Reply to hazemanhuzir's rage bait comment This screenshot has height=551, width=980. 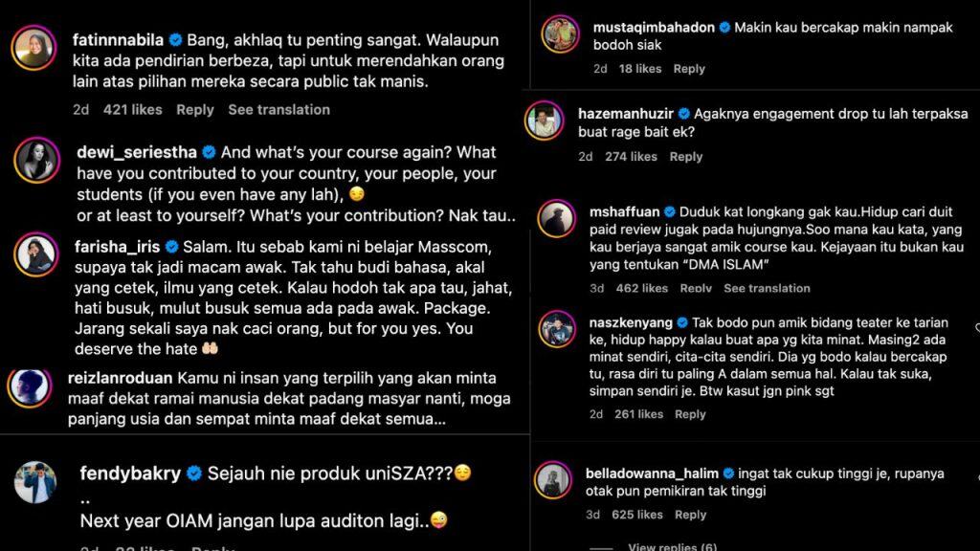(686, 157)
